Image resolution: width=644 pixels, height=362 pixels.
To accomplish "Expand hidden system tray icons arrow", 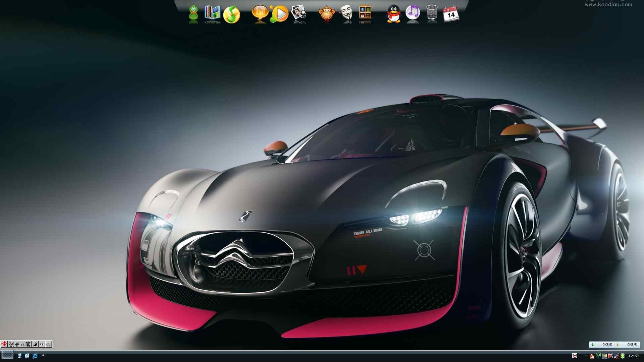I will (586, 356).
